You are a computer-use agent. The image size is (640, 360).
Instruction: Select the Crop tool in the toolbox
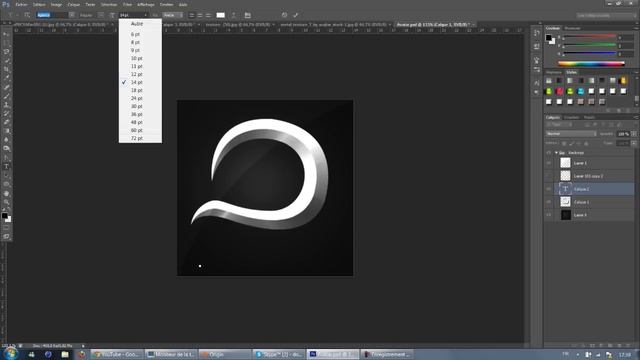point(6,69)
